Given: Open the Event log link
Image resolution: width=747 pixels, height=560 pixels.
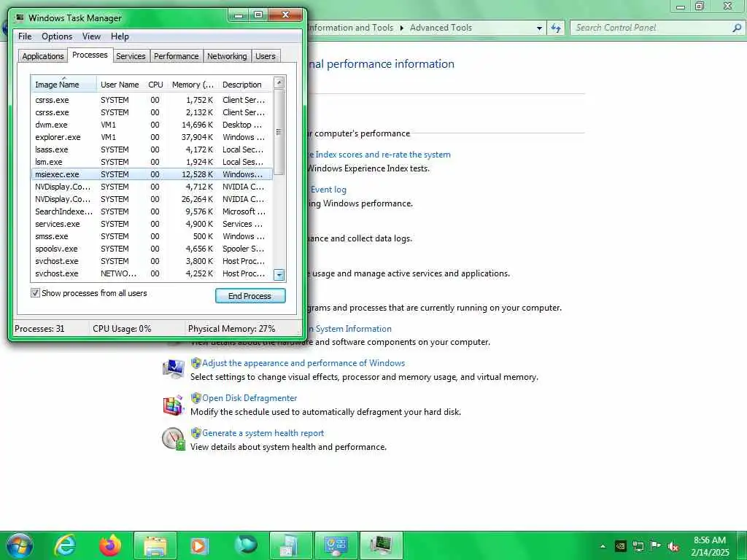Looking at the screenshot, I should (328, 190).
